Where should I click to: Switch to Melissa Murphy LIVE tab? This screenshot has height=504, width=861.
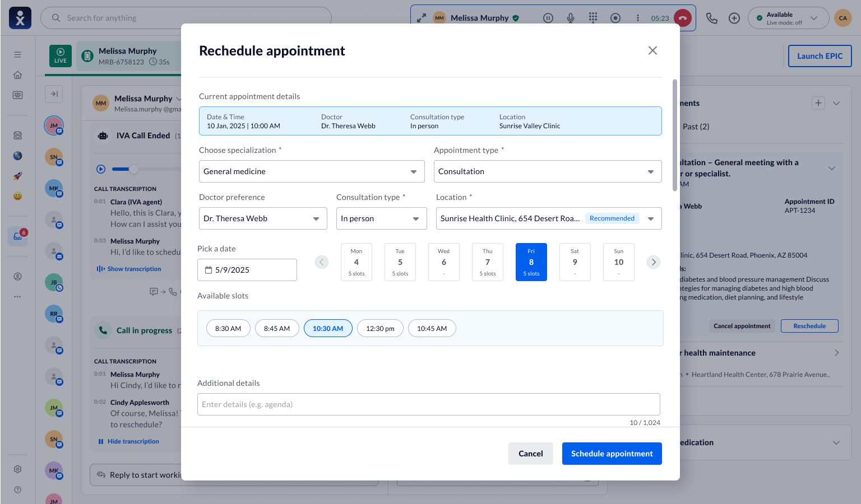tap(129, 56)
